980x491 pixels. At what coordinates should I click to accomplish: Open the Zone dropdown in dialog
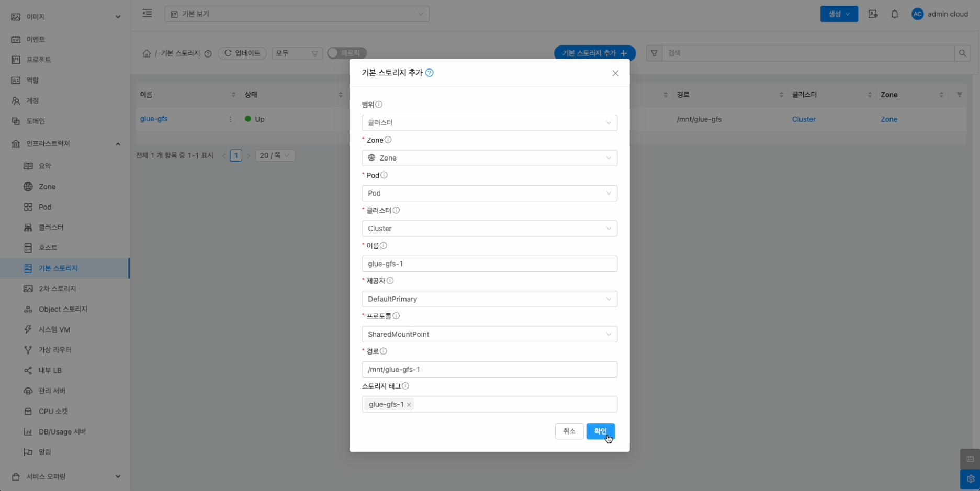coord(489,158)
